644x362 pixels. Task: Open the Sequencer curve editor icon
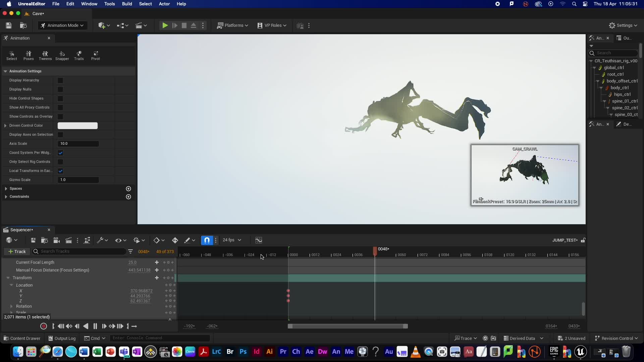pos(259,240)
